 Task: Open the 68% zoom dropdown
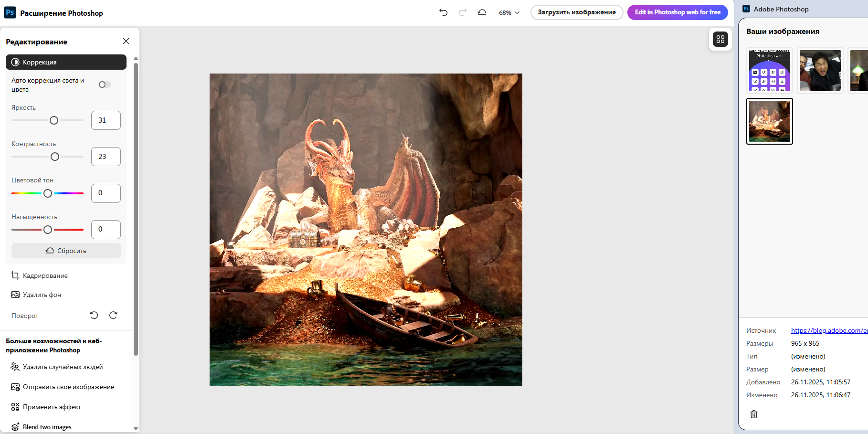tap(509, 13)
